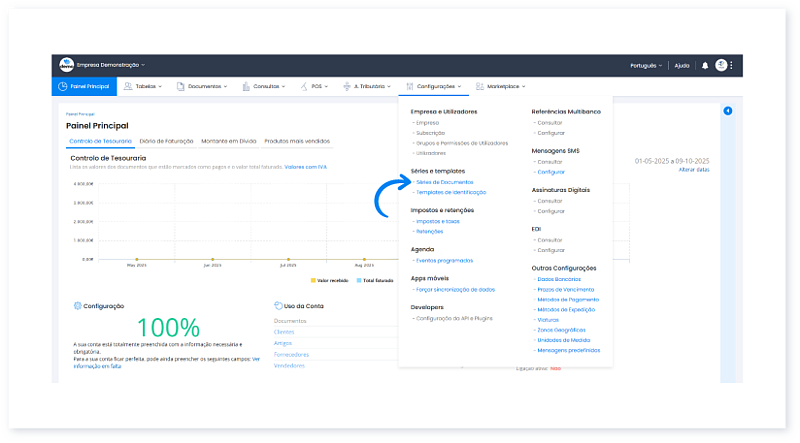
Task: Click the Alterar datas link
Action: [x=693, y=170]
